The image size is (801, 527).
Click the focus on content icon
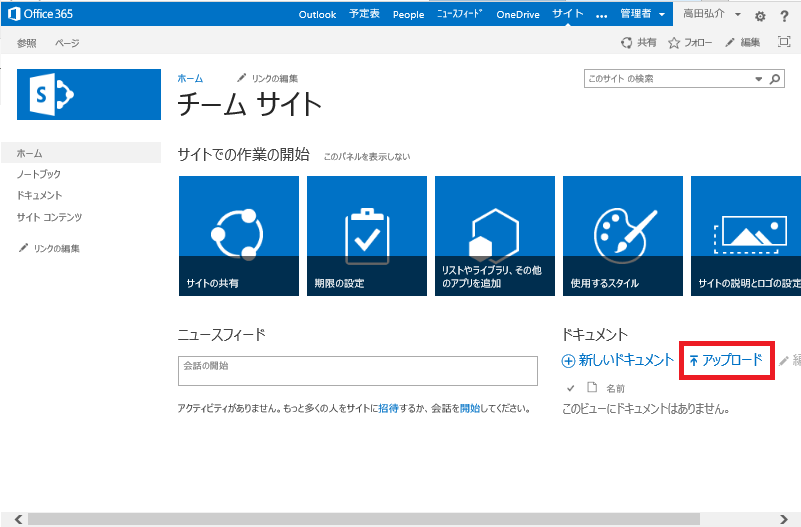pos(784,42)
